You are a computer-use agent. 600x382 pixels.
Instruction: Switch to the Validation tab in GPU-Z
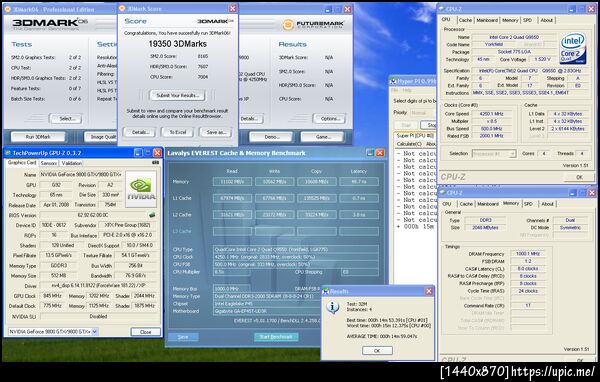(x=72, y=163)
